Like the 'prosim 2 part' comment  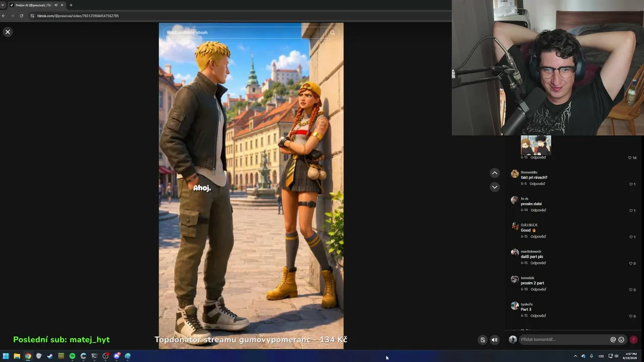(632, 290)
